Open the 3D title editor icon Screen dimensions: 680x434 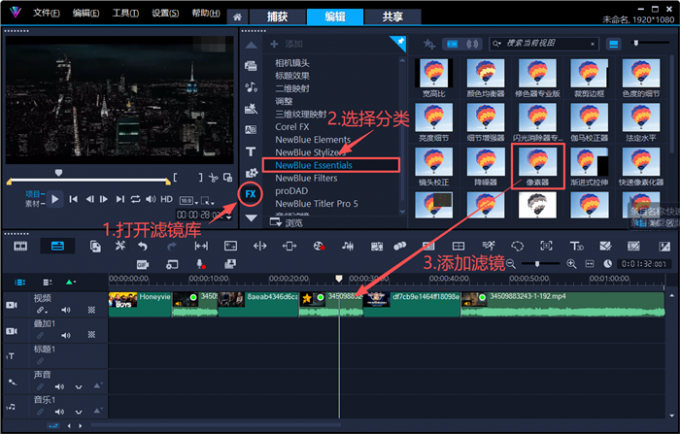[576, 246]
